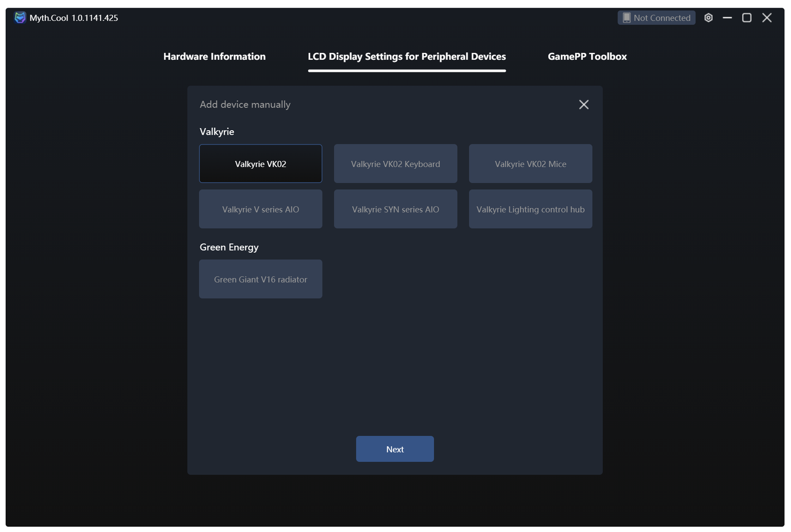Screen dimensions: 791x532
Task: Close the Myth.Cool application window
Action: [767, 17]
